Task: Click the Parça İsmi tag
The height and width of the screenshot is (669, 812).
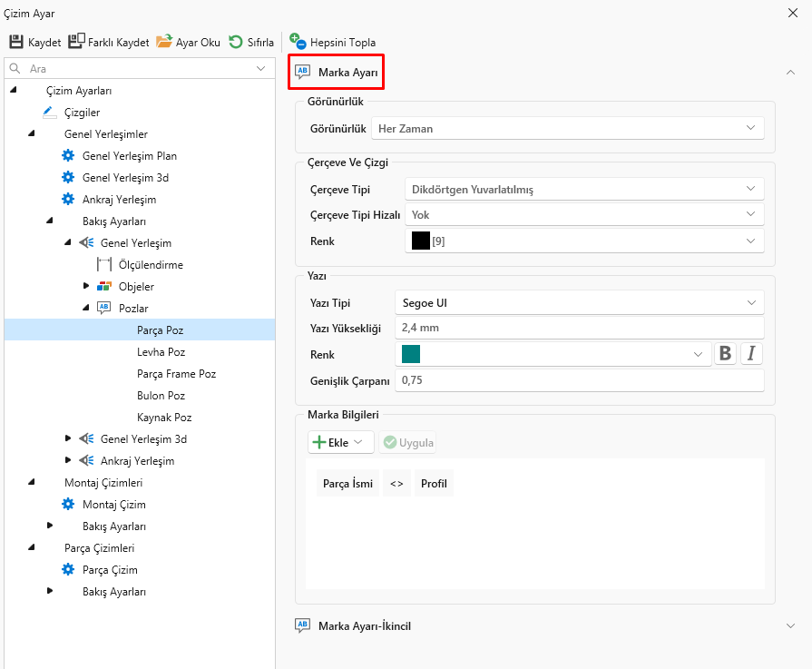Action: pyautogui.click(x=347, y=484)
